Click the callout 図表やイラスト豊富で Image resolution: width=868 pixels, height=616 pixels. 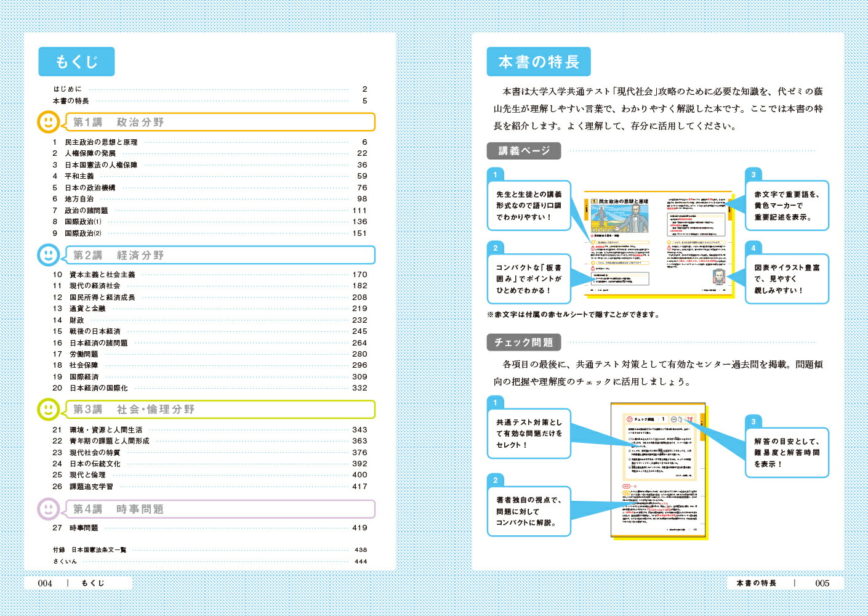787,279
